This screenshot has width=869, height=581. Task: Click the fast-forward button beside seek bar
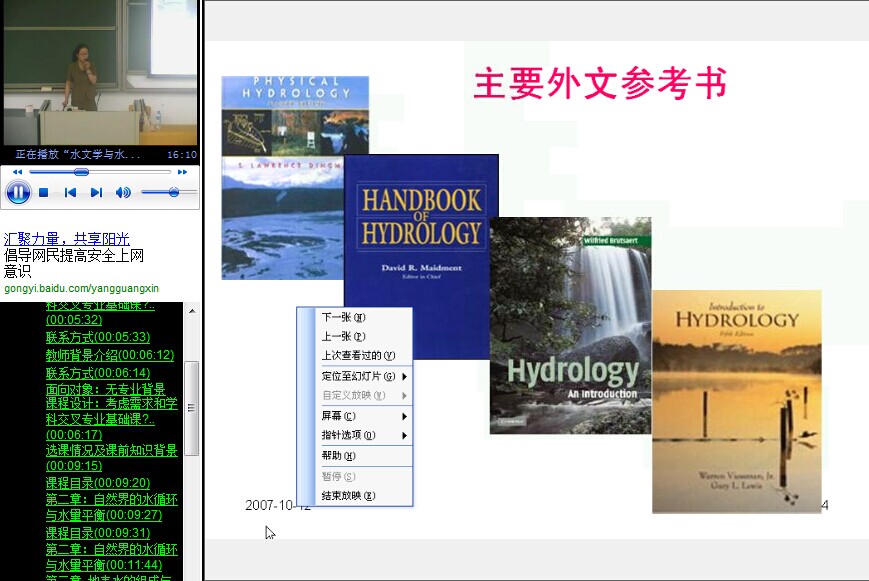pyautogui.click(x=182, y=172)
